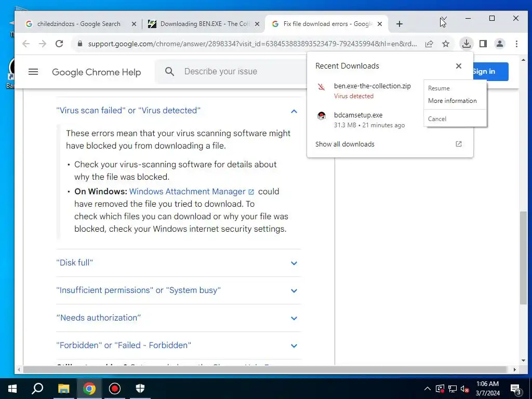Open Windows Security shield in taskbar
The height and width of the screenshot is (399, 532).
pyautogui.click(x=140, y=389)
